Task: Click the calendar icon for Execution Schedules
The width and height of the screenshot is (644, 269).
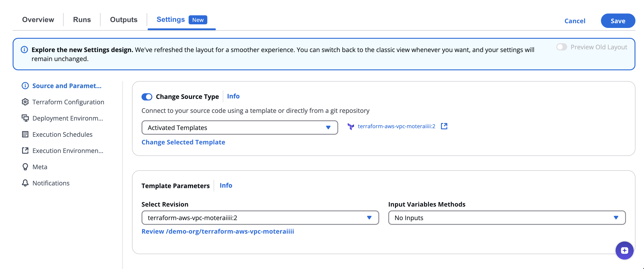Action: click(x=25, y=134)
